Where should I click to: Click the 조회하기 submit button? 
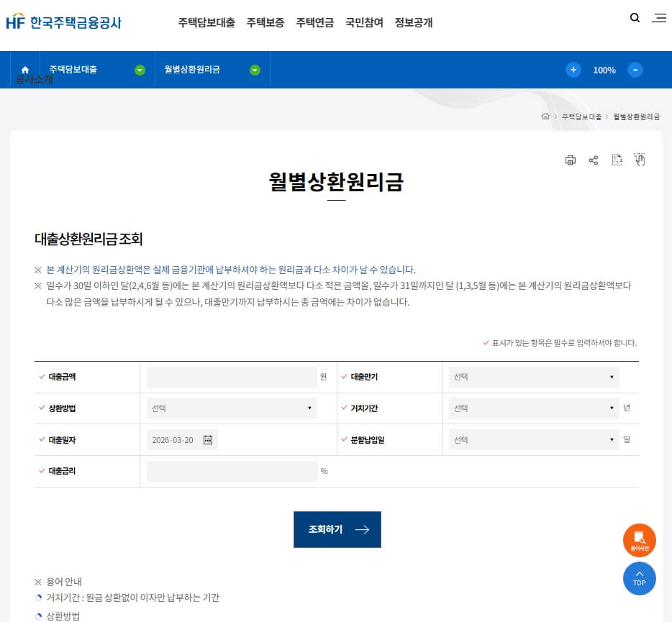[337, 529]
